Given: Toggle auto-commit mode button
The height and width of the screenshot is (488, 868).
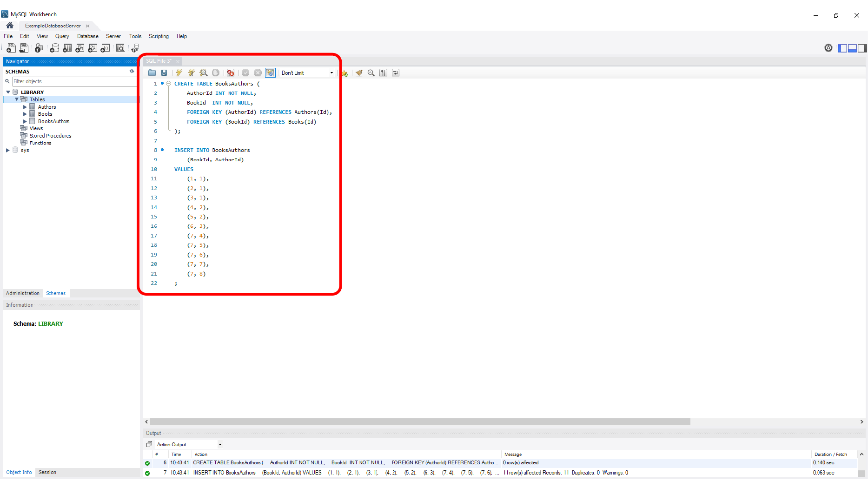Looking at the screenshot, I should pyautogui.click(x=270, y=73).
